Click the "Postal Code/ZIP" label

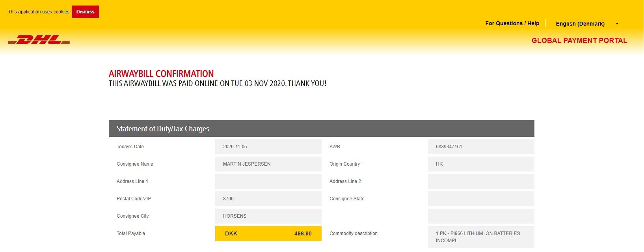[x=134, y=199]
